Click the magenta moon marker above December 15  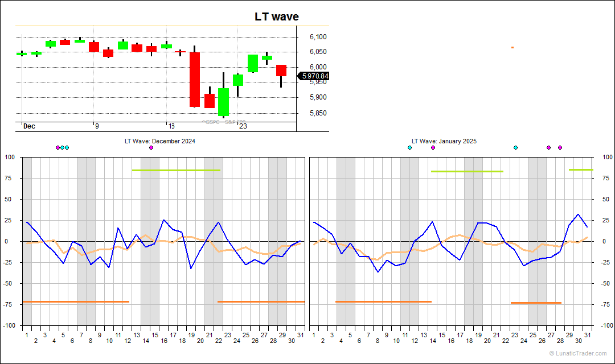[151, 147]
